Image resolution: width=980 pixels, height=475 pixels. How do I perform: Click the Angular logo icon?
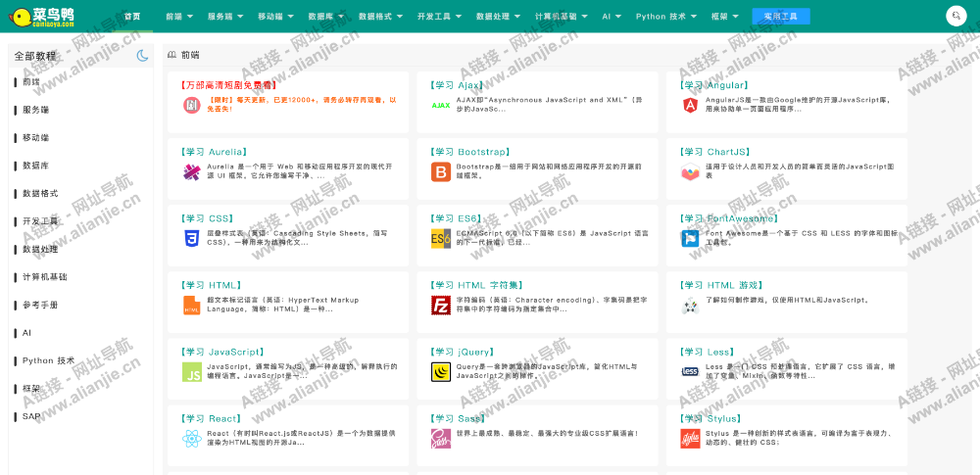pos(691,106)
